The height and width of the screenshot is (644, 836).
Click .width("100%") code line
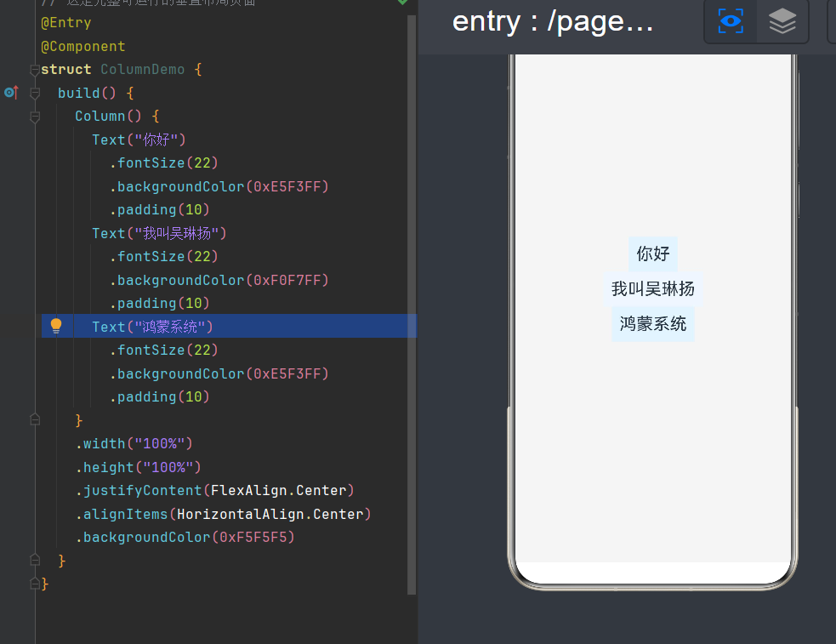pos(134,443)
